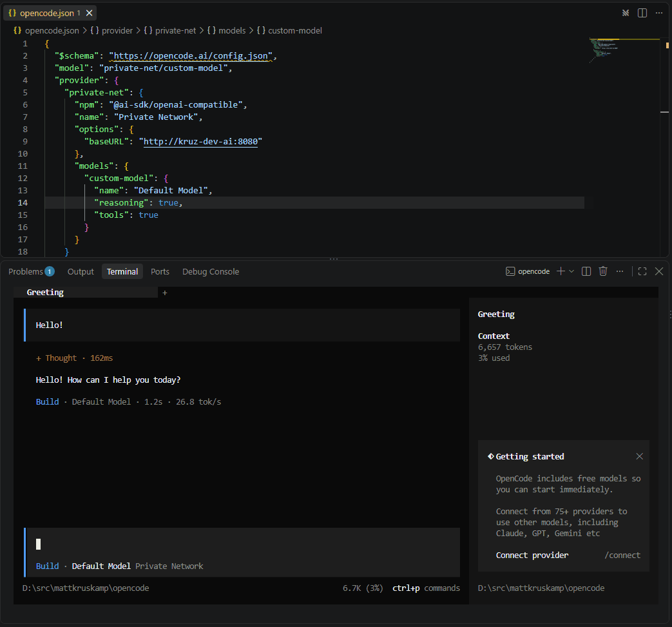Switch to the Ports panel tab
This screenshot has height=627, width=672.
[160, 271]
